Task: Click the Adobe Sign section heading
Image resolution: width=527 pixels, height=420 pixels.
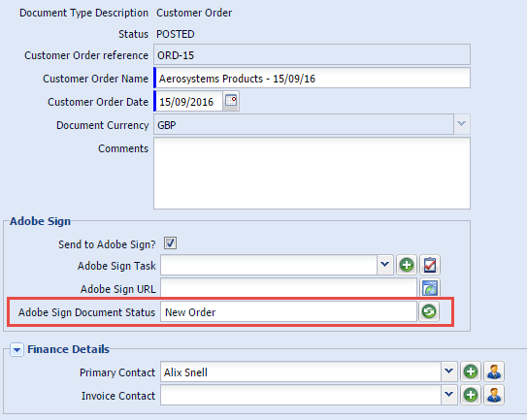Action: [41, 221]
